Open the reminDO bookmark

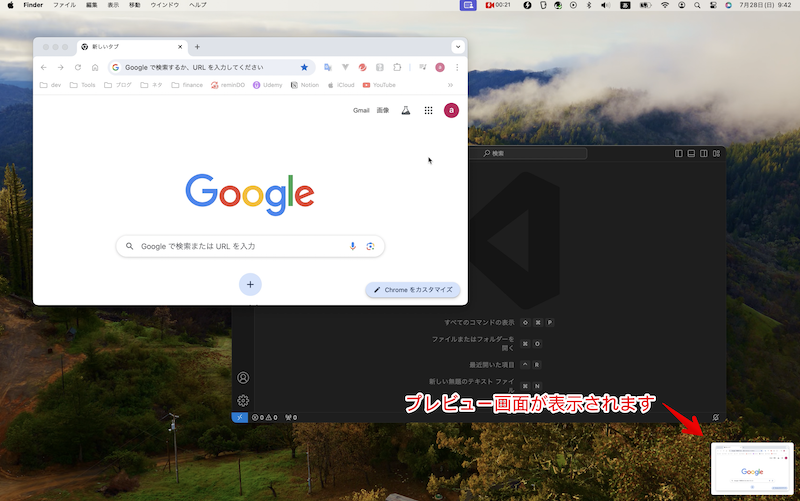pyautogui.click(x=228, y=85)
